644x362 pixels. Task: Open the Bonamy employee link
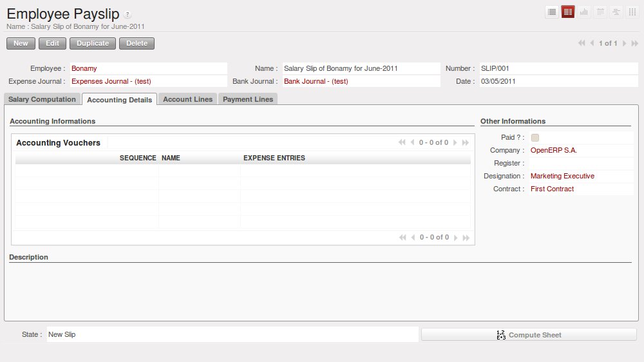(x=84, y=68)
